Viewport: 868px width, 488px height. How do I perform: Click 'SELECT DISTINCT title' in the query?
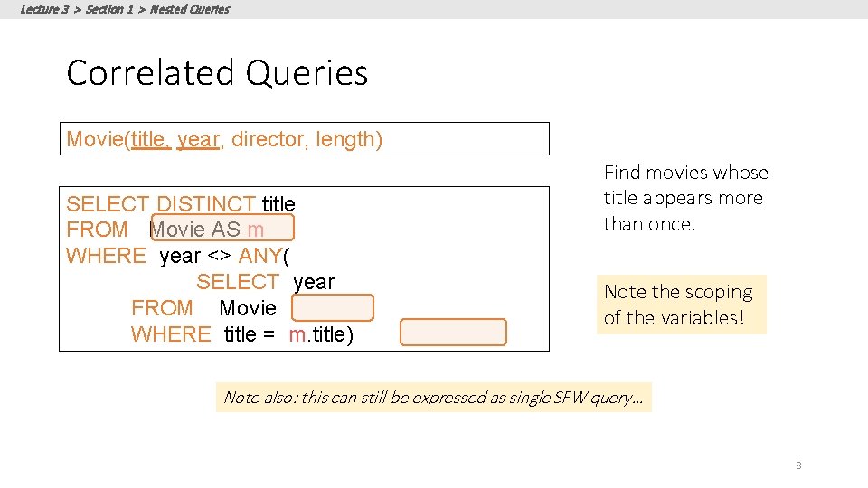click(x=181, y=203)
